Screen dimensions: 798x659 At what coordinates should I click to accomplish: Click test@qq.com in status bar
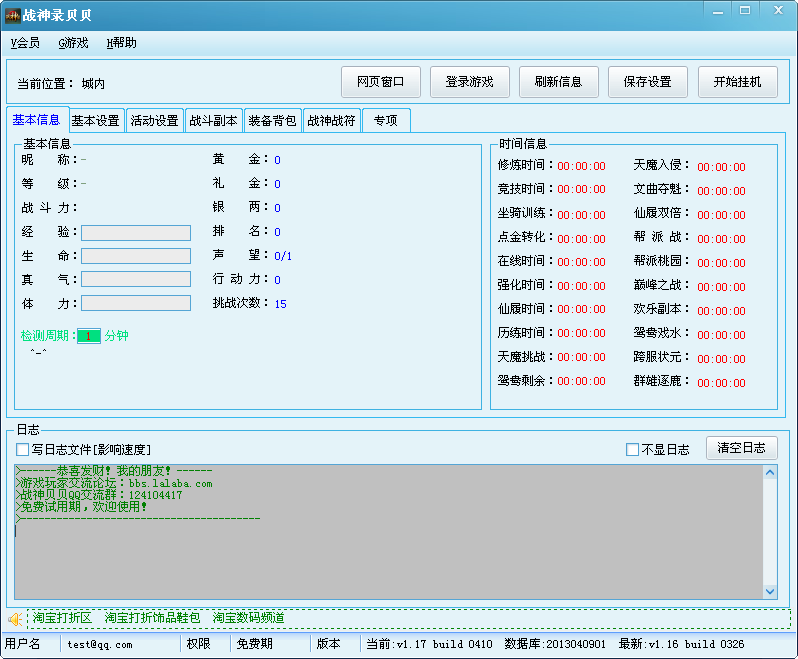point(100,645)
